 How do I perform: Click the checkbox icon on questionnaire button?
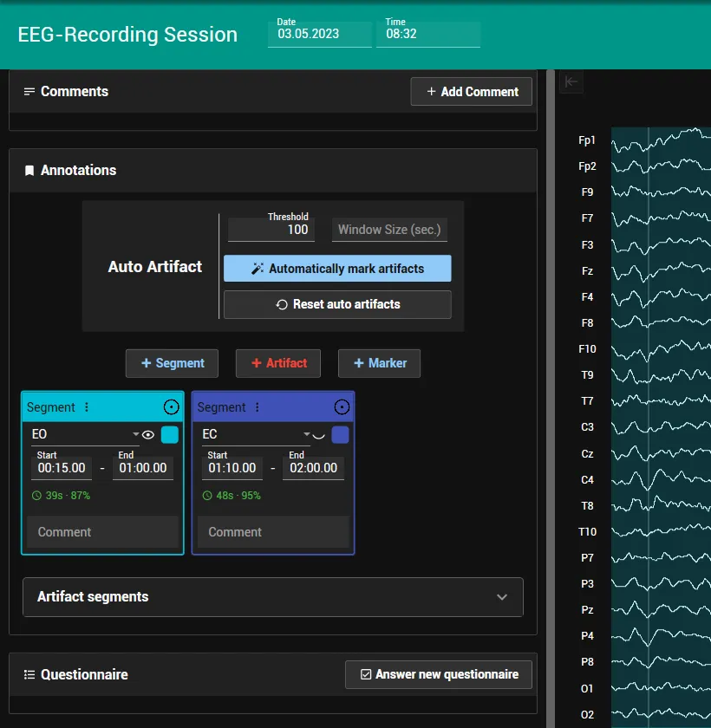point(366,674)
